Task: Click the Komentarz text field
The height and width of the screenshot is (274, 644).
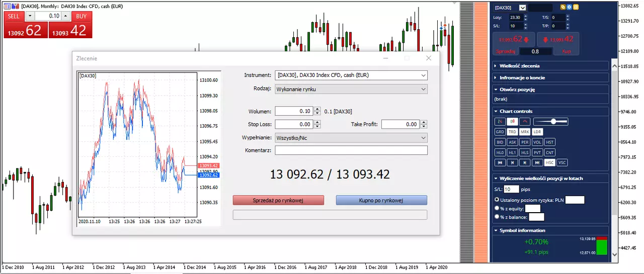Action: coord(351,150)
